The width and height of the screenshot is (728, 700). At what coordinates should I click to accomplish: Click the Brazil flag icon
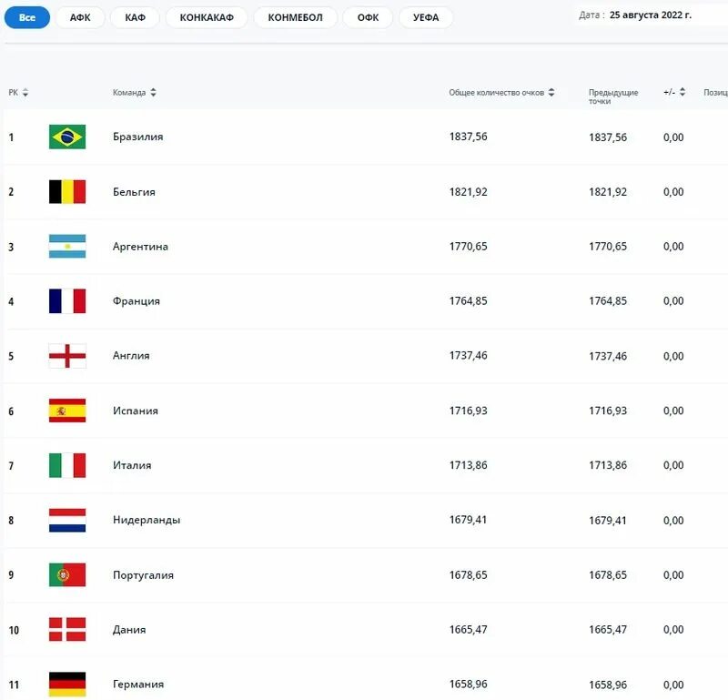tap(67, 137)
